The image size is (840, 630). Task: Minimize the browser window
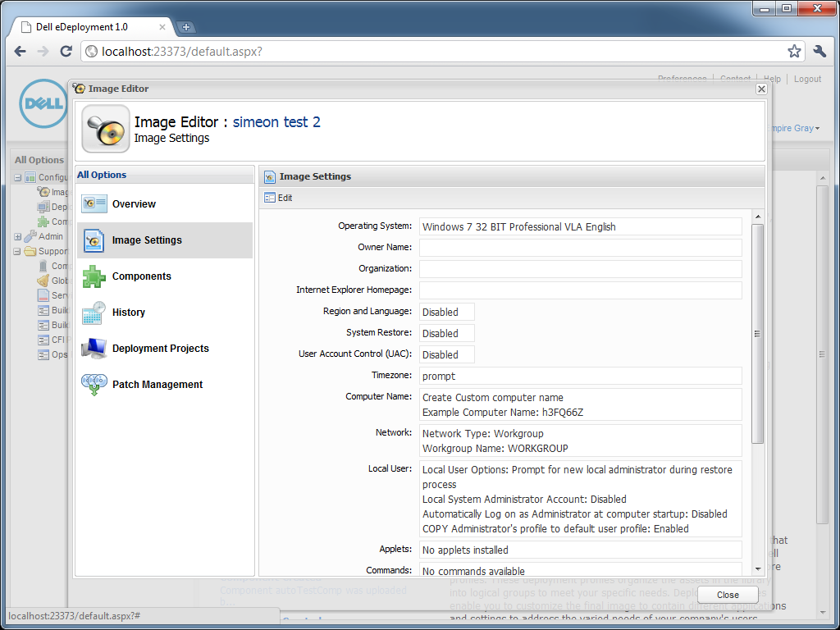coord(765,8)
